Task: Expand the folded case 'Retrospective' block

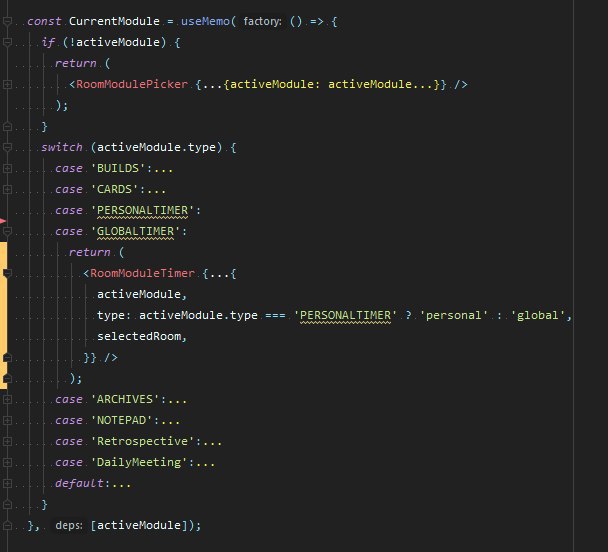Action: pos(7,441)
